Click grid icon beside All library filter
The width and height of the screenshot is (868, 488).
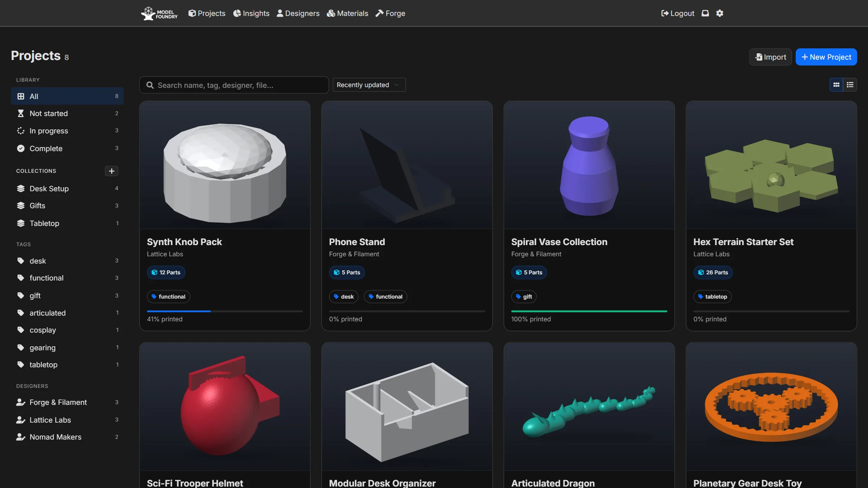21,97
